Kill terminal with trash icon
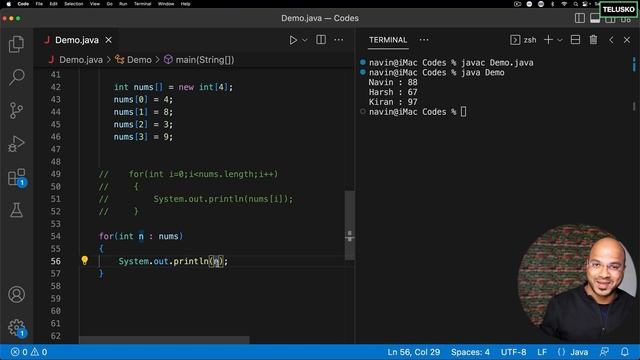Viewport: 640px width, 360px height. [x=593, y=40]
